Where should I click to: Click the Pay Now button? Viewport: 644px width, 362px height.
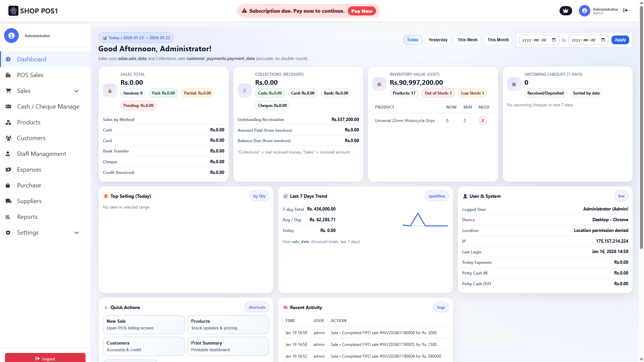point(362,11)
